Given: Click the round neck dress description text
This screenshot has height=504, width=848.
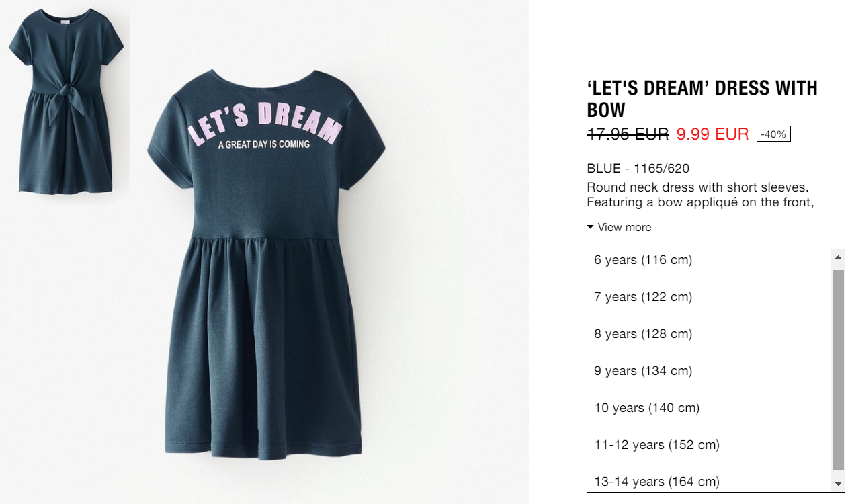Looking at the screenshot, I should point(700,194).
